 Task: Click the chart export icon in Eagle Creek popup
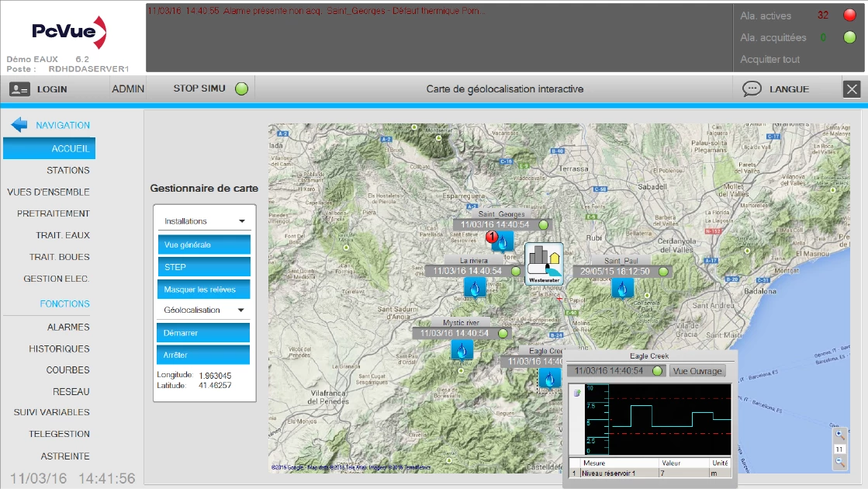(x=576, y=393)
